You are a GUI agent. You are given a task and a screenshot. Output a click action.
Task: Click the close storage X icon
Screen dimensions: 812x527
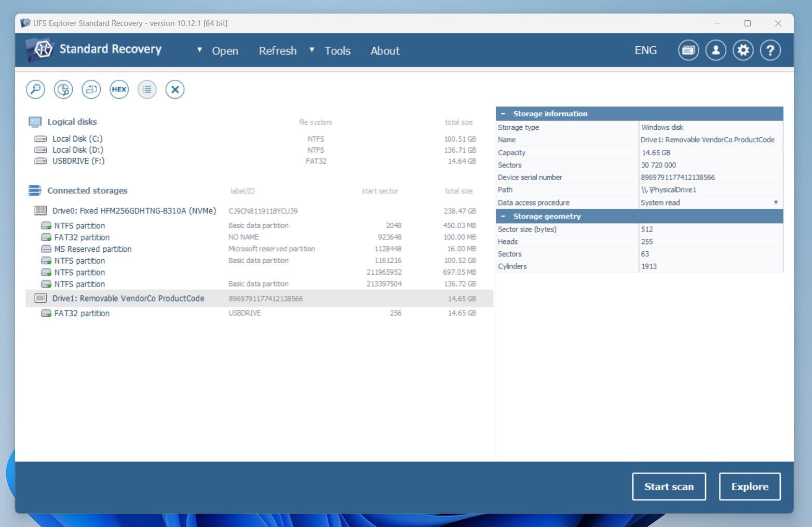click(x=175, y=89)
